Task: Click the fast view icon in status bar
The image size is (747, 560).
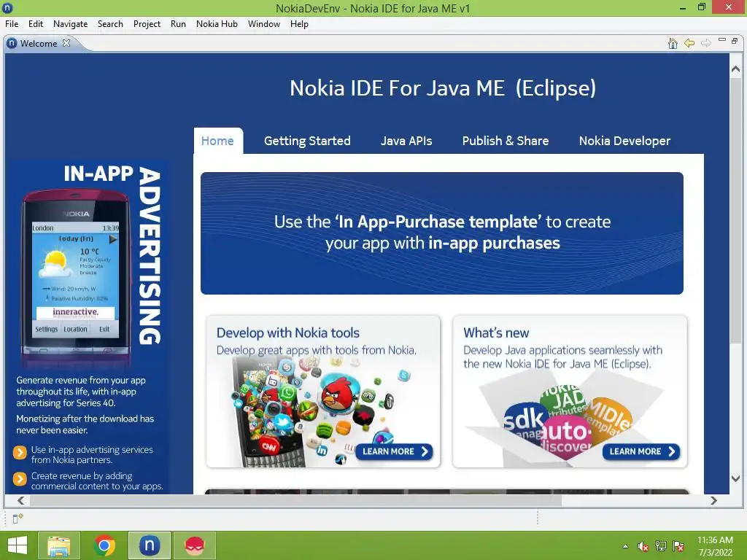Action: pos(18,518)
